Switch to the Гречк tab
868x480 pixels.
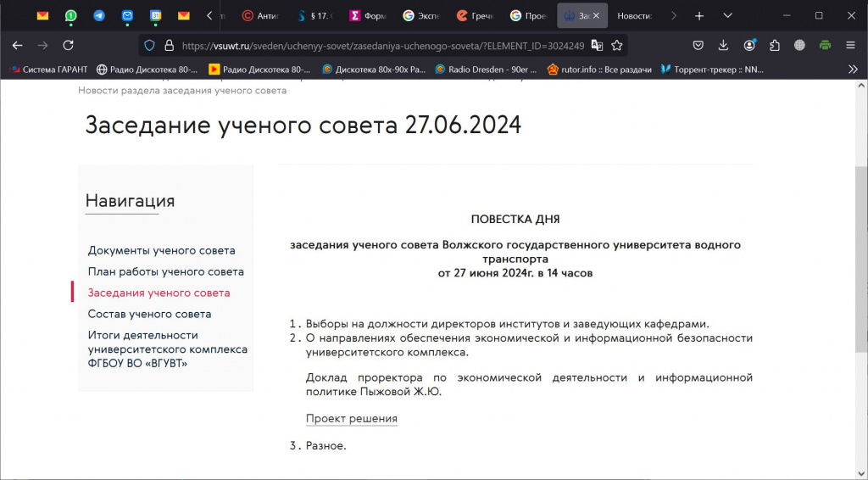coord(476,16)
